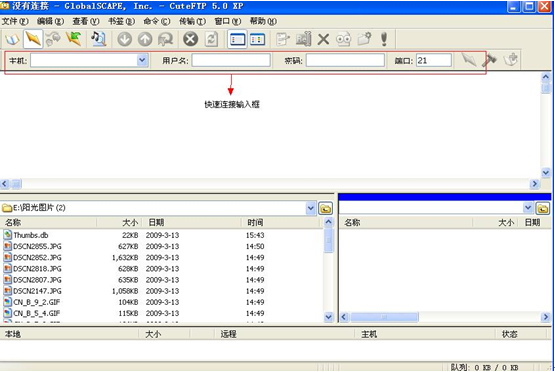
Task: Click the View file eyes icon
Action: (x=343, y=39)
